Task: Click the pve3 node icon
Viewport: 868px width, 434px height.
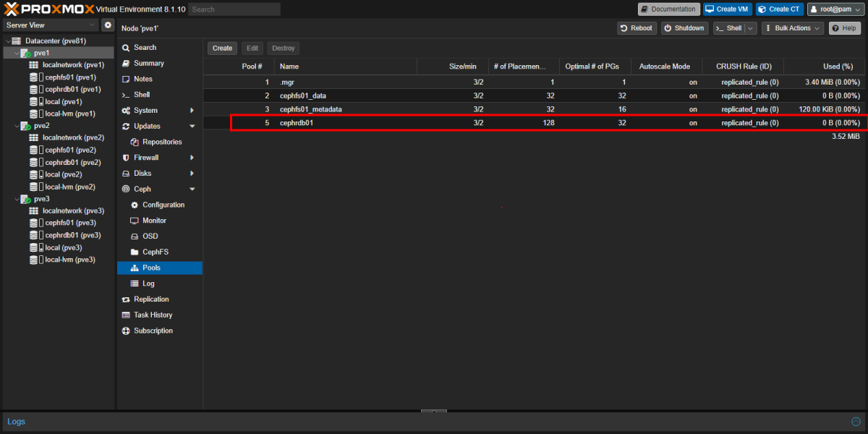Action: 25,199
